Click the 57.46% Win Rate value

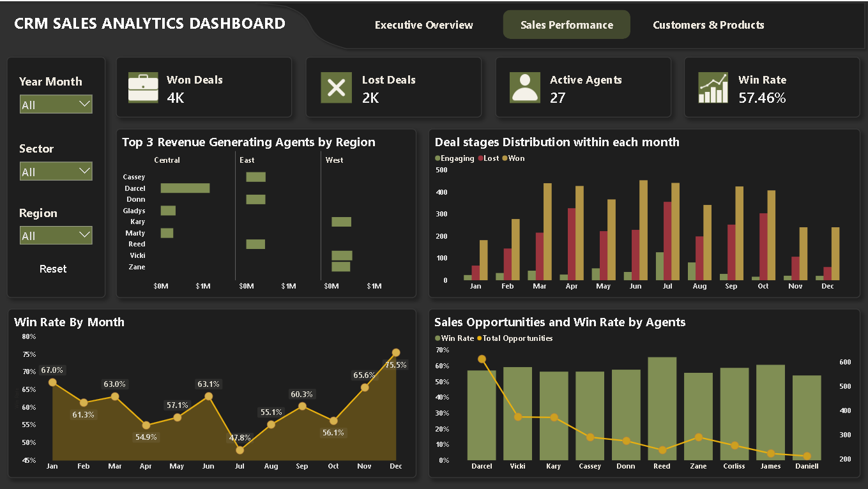coord(762,98)
